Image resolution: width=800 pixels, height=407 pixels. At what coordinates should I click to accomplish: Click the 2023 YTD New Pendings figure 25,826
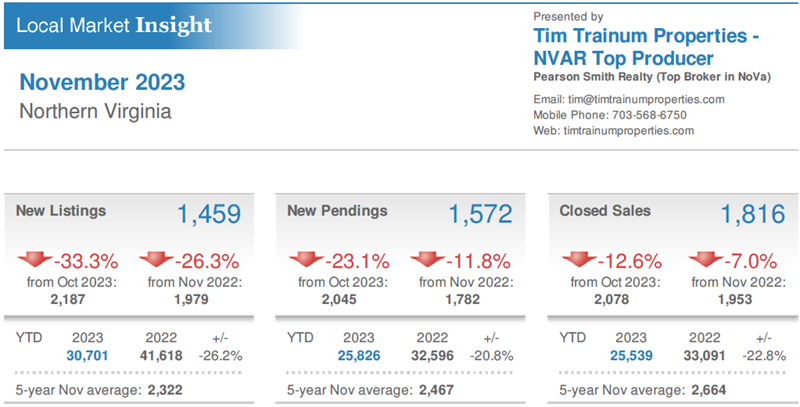coord(359,355)
